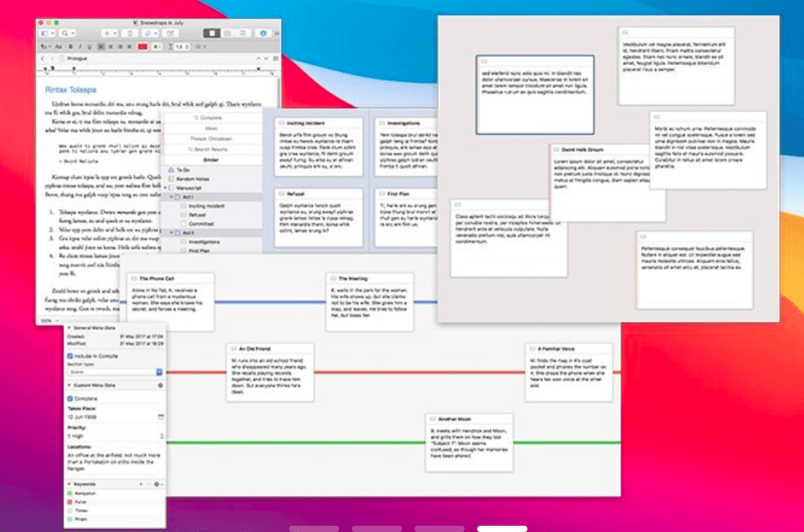Open the Section type Scene dropdown
Image resolution: width=804 pixels, height=532 pixels.
click(x=115, y=371)
